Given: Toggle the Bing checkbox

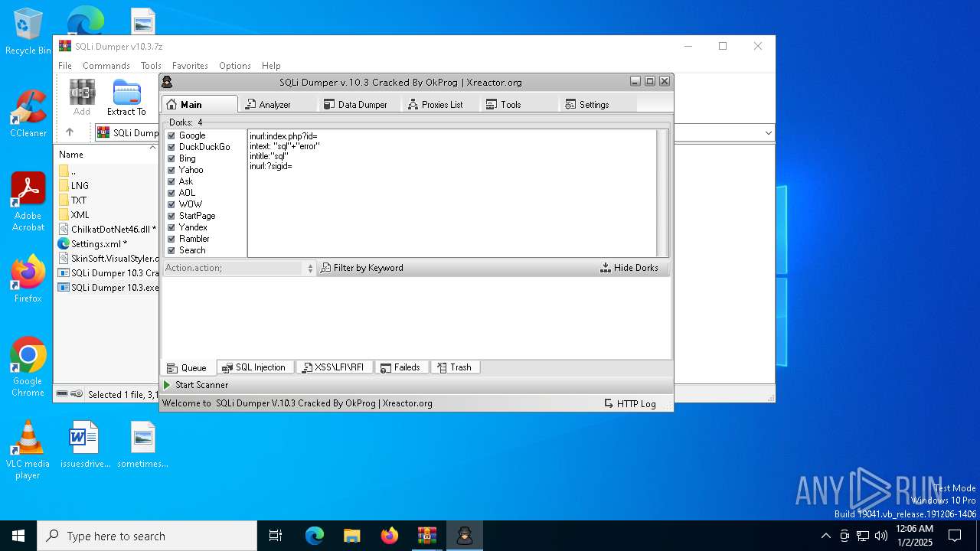Looking at the screenshot, I should [x=171, y=158].
